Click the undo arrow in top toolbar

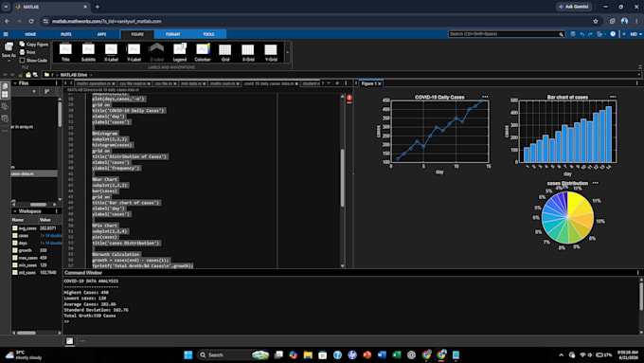click(582, 34)
